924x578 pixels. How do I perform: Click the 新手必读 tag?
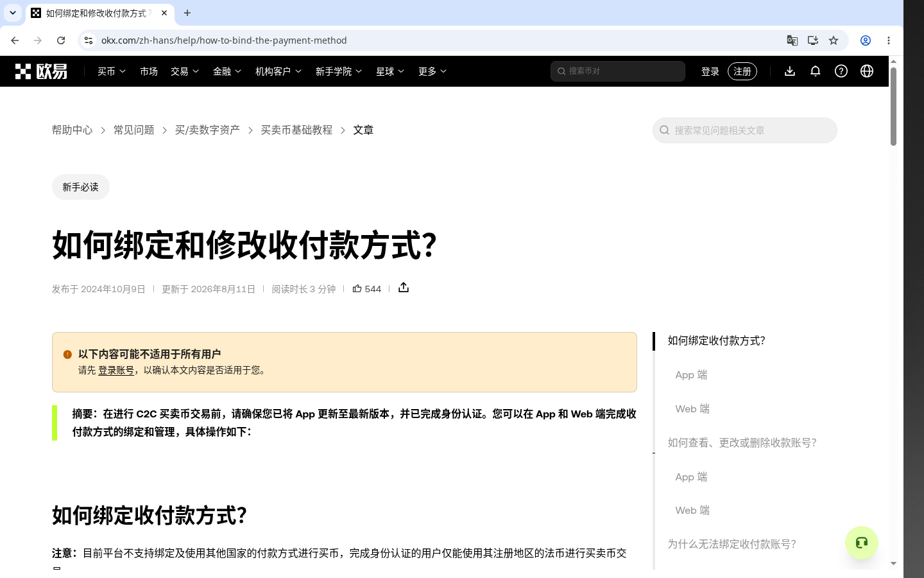point(81,187)
